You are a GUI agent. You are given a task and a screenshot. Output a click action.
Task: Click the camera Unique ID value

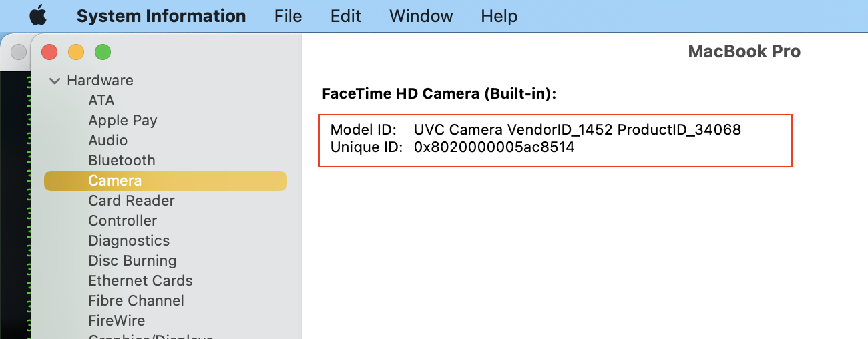(494, 147)
